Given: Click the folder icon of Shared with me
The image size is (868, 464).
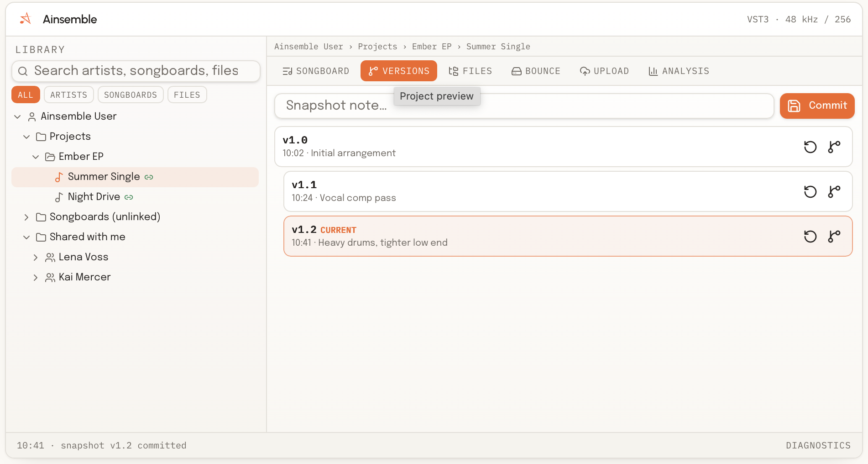Looking at the screenshot, I should click(41, 237).
